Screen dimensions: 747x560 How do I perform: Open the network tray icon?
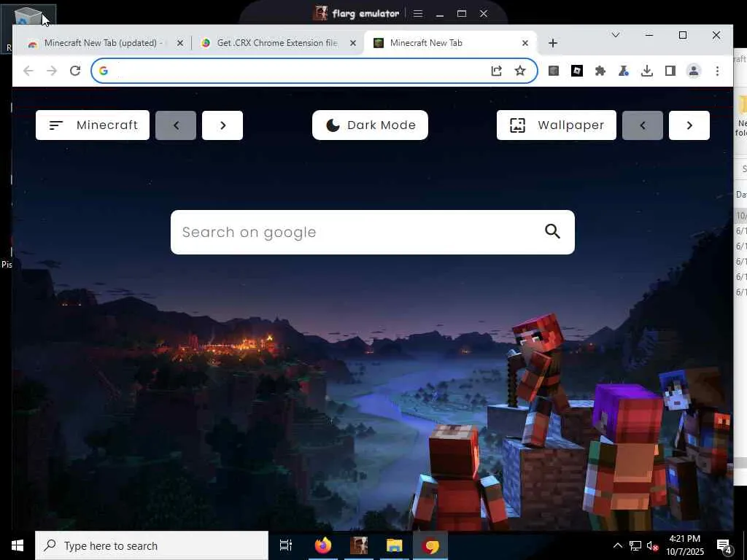[x=635, y=545]
